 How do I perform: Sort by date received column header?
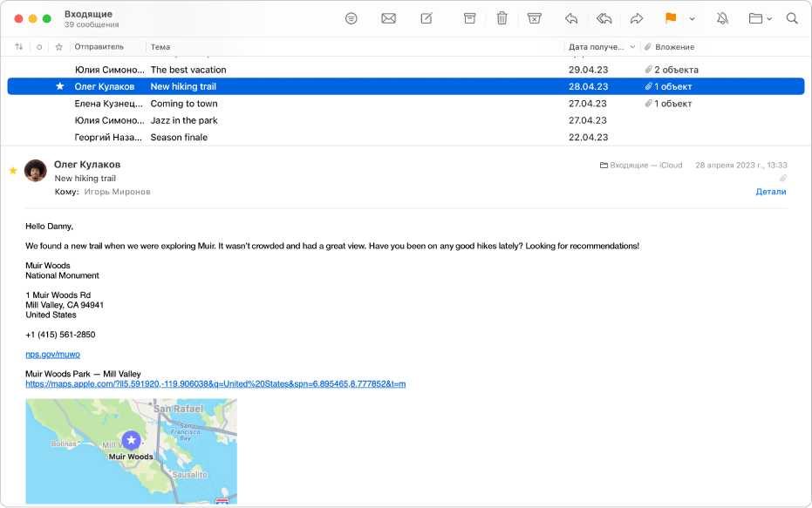tap(597, 47)
